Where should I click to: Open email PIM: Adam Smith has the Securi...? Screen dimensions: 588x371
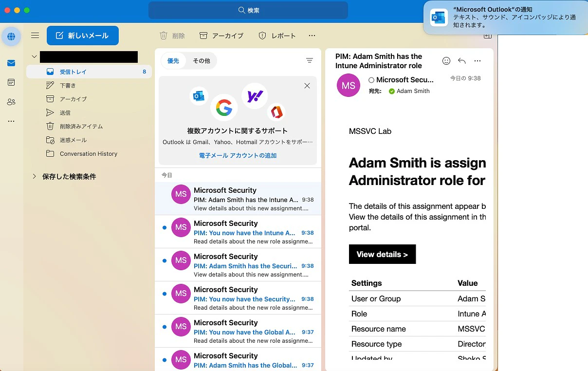(x=238, y=265)
